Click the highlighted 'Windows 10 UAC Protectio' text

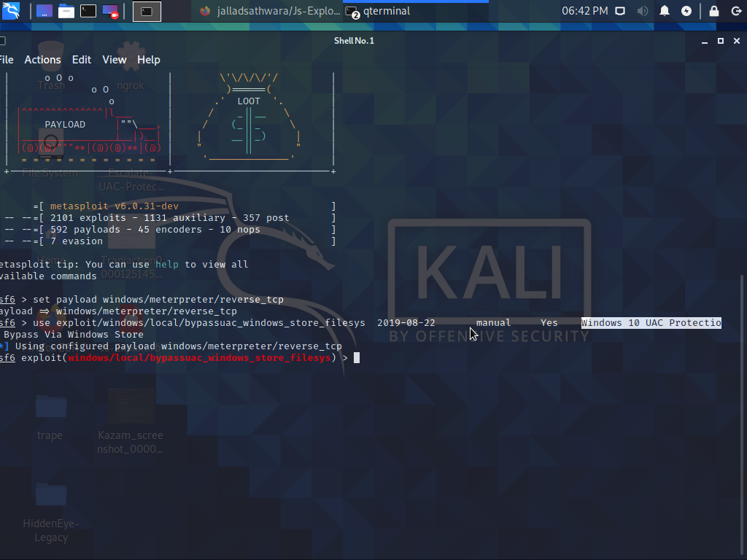coord(651,323)
